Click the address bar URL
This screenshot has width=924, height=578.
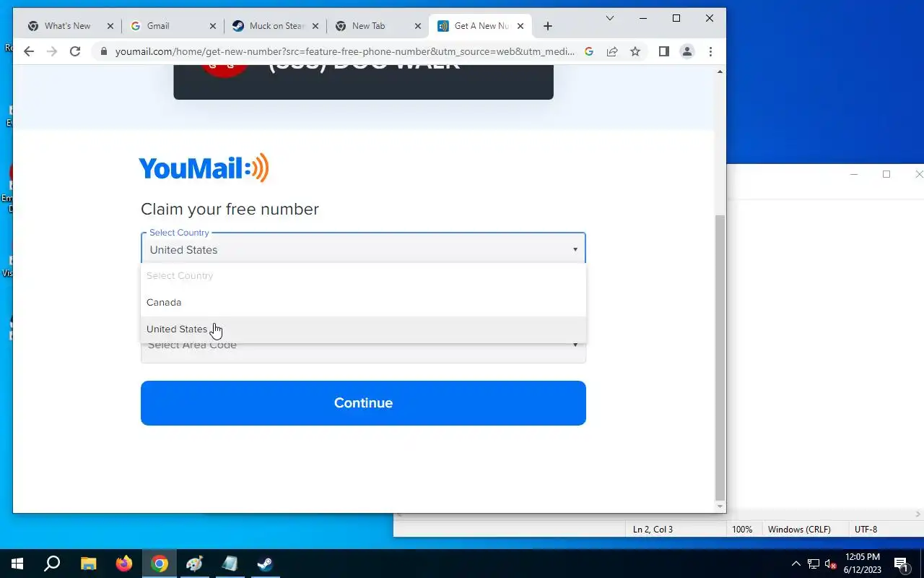[345, 51]
